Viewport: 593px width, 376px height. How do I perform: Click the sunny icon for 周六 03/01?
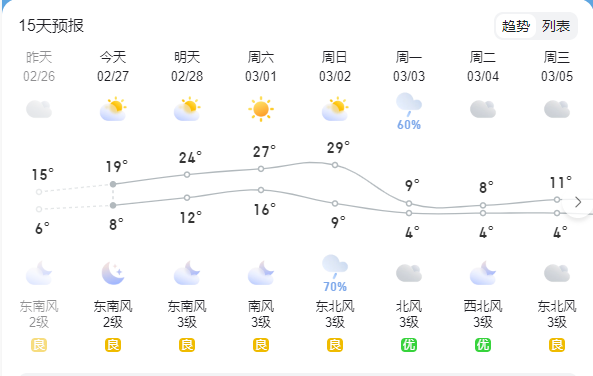(x=261, y=109)
